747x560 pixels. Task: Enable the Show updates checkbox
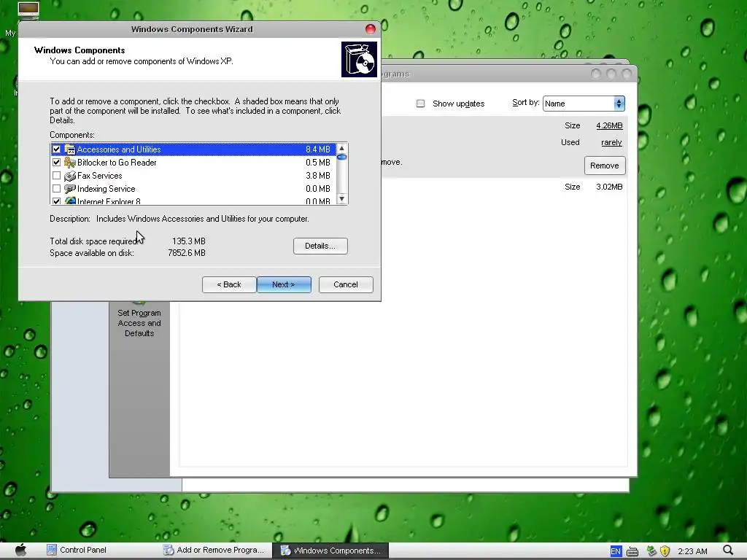(420, 104)
